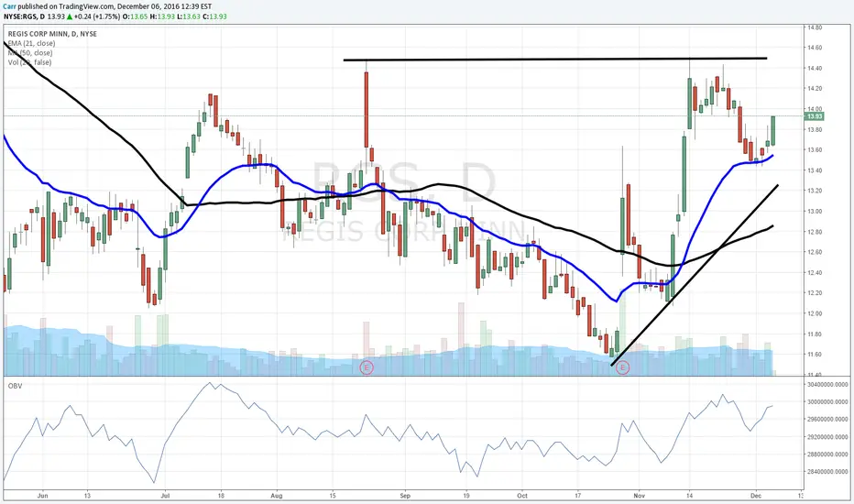Viewport: 854px width, 504px height.
Task: Click the August earnings E marker
Action: tap(367, 367)
